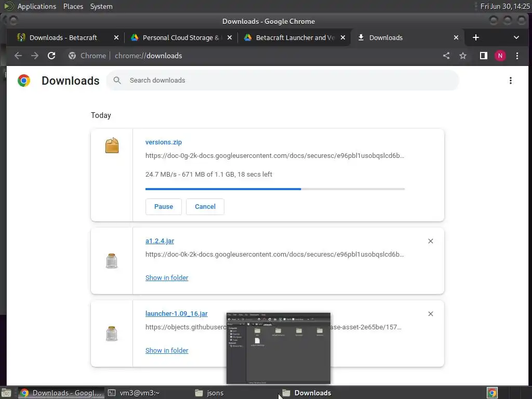532x399 pixels.
Task: Cancel the versions.zip download
Action: coord(205,207)
